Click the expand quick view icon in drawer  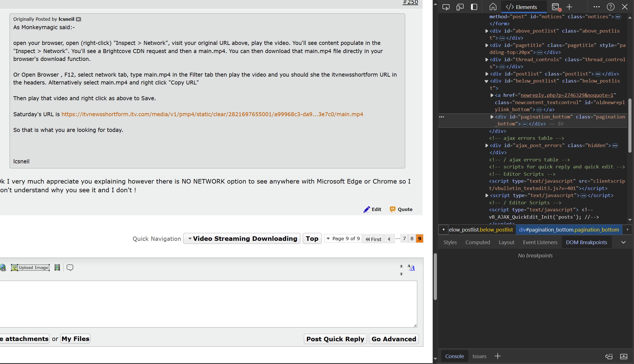click(624, 356)
